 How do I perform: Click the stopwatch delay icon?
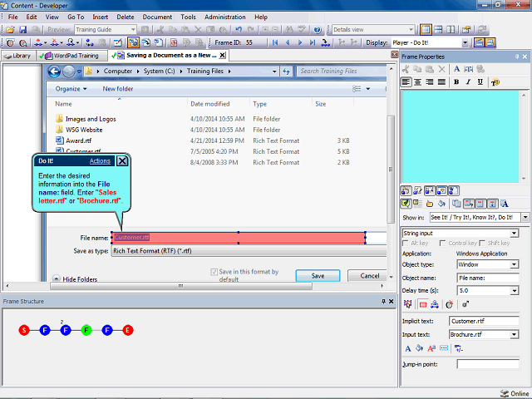coord(450,305)
